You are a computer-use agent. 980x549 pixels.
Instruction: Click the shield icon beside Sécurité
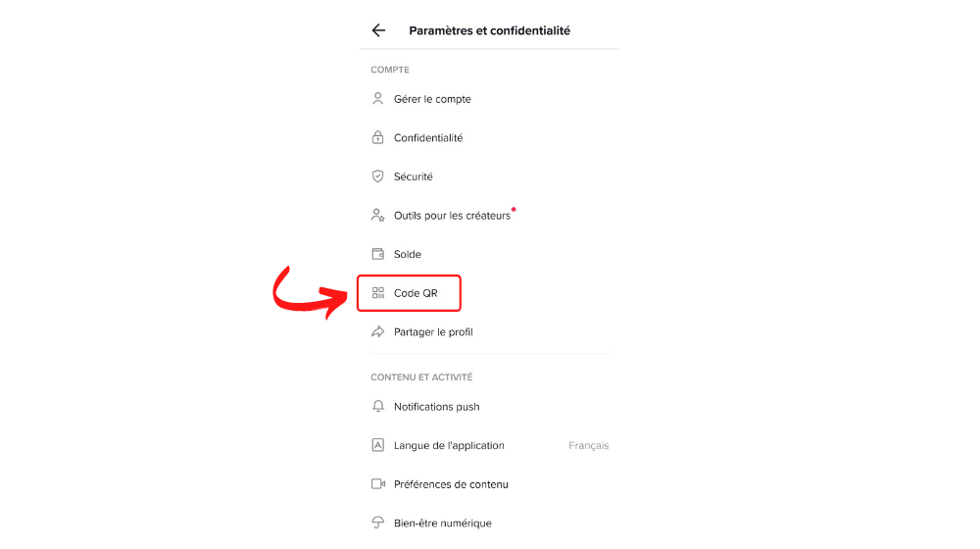[x=377, y=176]
